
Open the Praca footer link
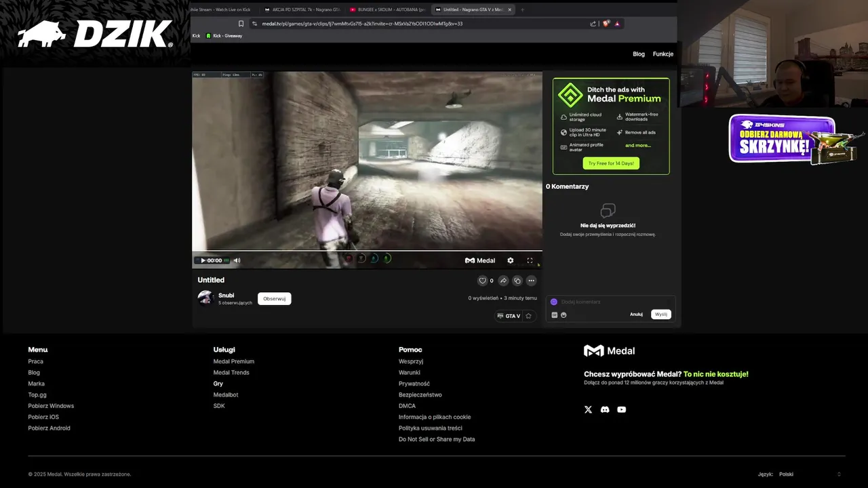click(x=36, y=361)
